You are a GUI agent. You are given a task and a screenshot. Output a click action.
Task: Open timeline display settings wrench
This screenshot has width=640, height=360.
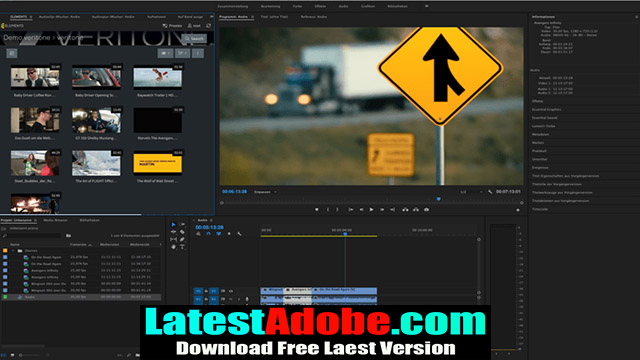tap(239, 234)
